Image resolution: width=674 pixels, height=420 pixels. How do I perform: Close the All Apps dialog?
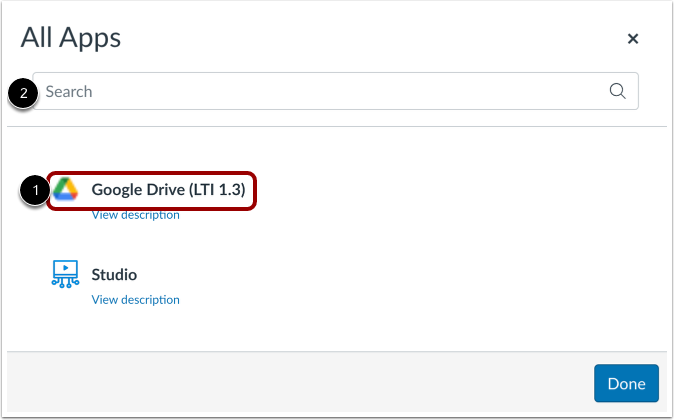pos(632,39)
